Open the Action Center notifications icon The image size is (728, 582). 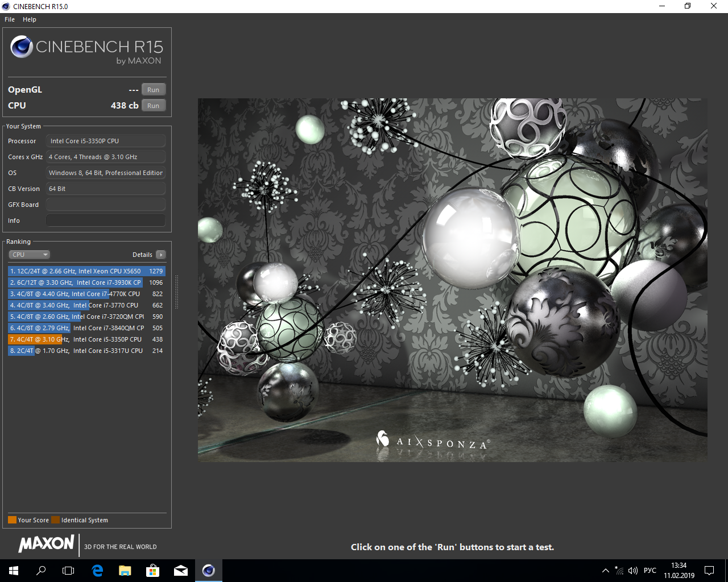pos(709,571)
